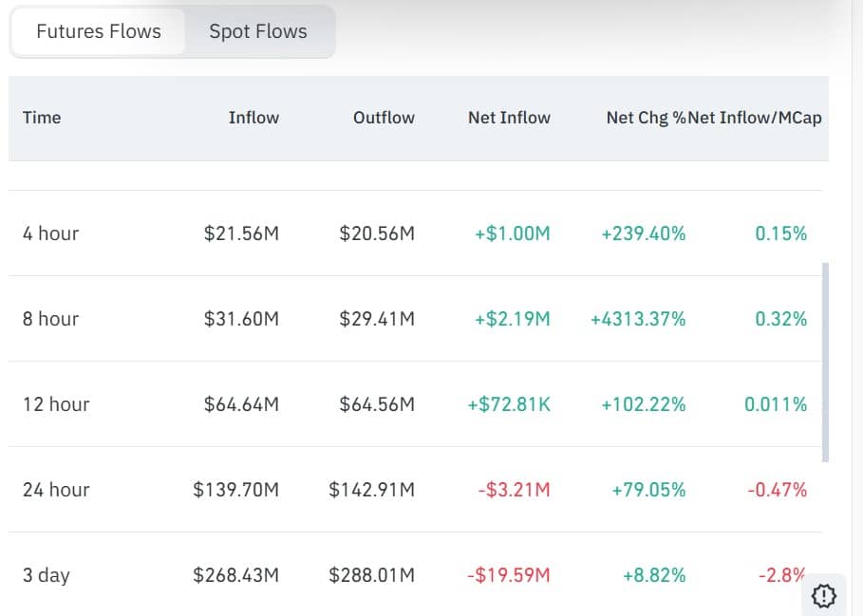Click the +4313.37% net change value
This screenshot has height=616, width=863.
point(638,319)
